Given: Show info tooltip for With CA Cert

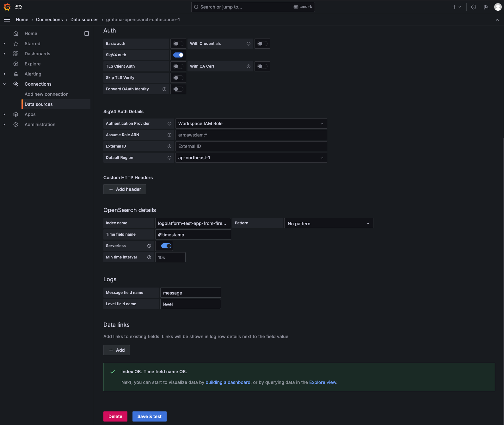Looking at the screenshot, I should [x=249, y=66].
